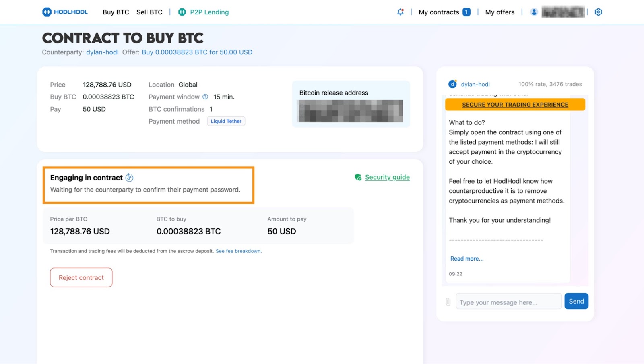
Task: Open My contracts
Action: click(439, 12)
